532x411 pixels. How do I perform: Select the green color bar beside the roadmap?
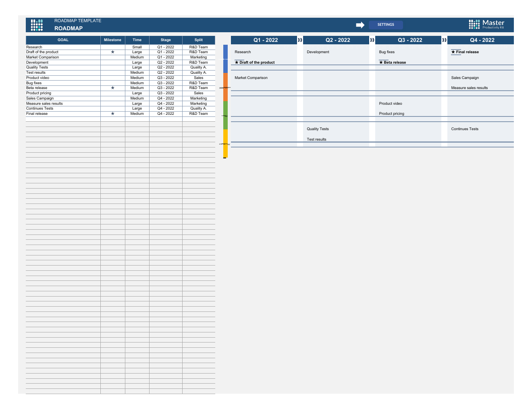coord(225,115)
